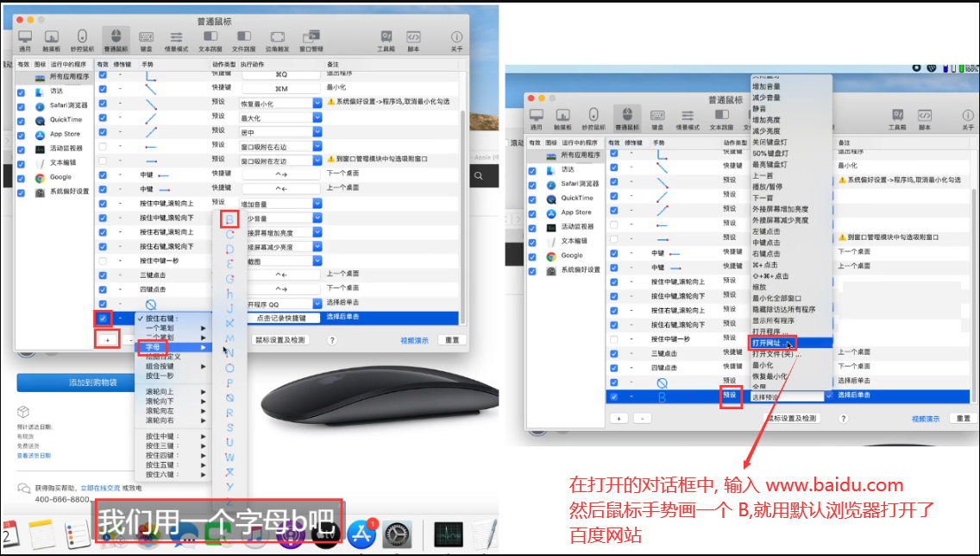
Task: Choose 滚轮向上 in left gesture menu
Action: [x=172, y=391]
